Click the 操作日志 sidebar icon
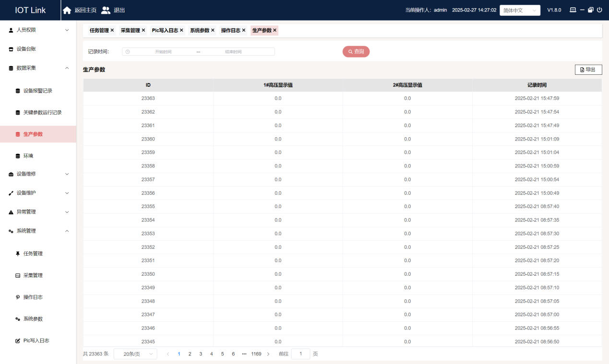This screenshot has width=609, height=364. (18, 297)
